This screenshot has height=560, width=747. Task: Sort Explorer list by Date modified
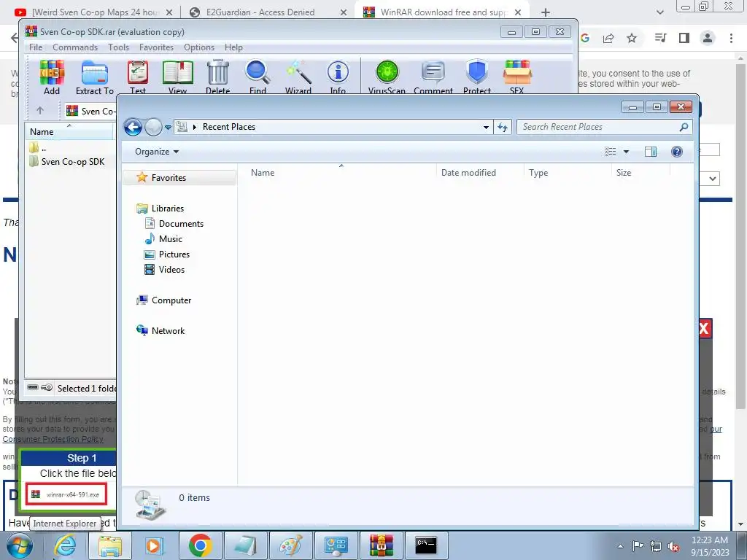(480, 172)
